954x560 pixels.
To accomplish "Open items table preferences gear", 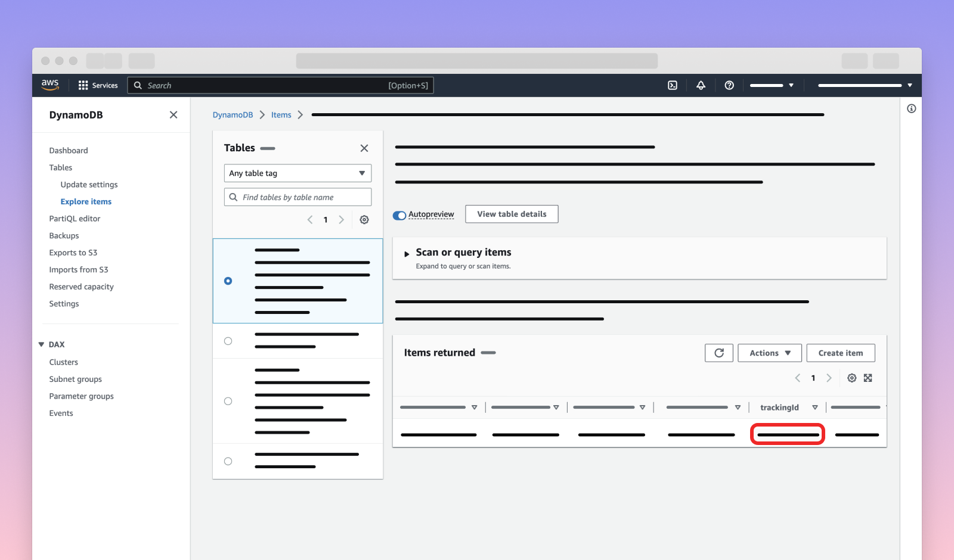I will (852, 378).
